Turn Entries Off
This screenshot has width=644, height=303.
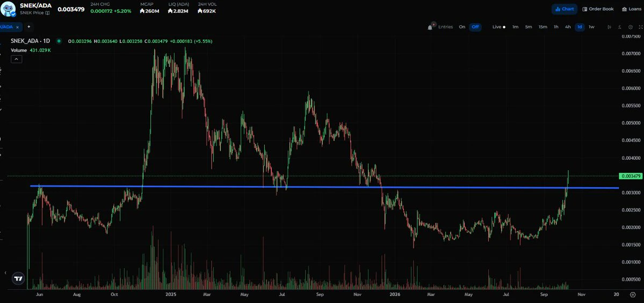(x=475, y=27)
